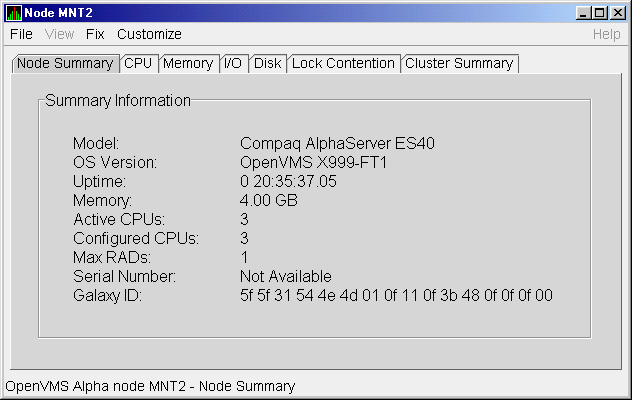The image size is (632, 400).
Task: Go to the Cluster Summary tab
Action: coord(459,63)
